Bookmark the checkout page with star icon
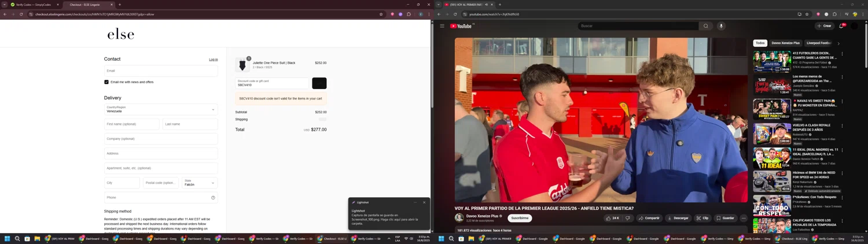The image size is (868, 244). 381,14
